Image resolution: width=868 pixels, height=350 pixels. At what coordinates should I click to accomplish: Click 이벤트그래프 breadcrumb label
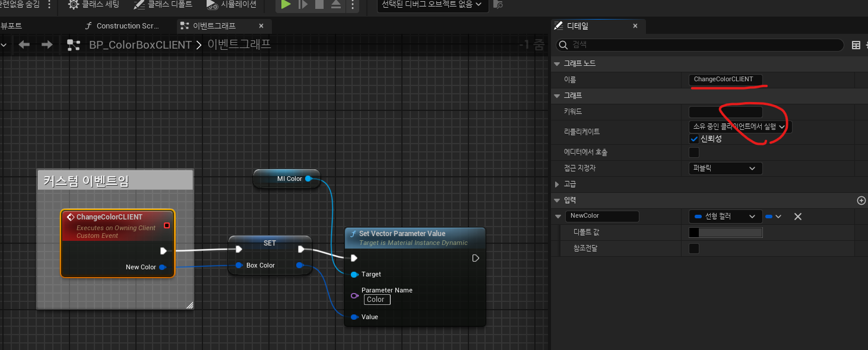[x=239, y=45]
